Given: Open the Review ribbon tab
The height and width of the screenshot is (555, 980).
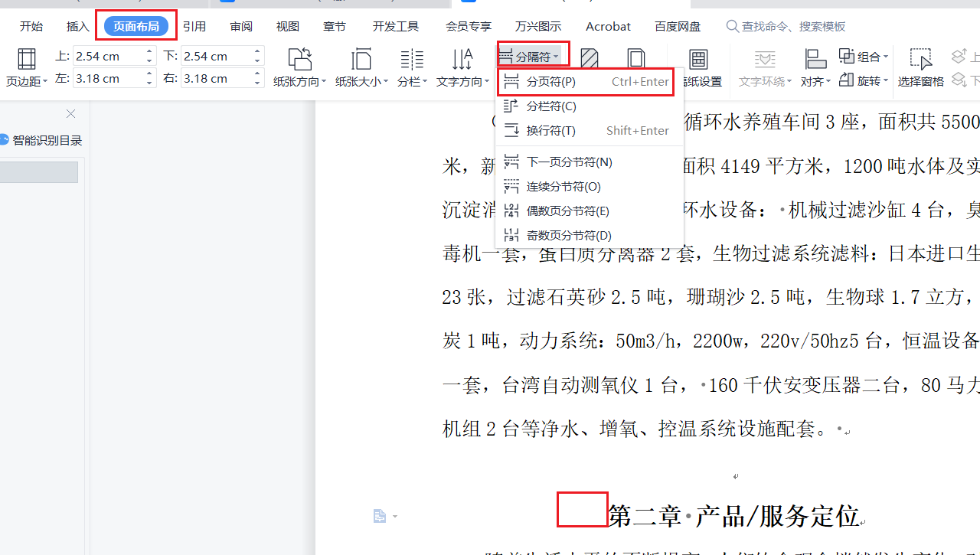Looking at the screenshot, I should pyautogui.click(x=241, y=26).
